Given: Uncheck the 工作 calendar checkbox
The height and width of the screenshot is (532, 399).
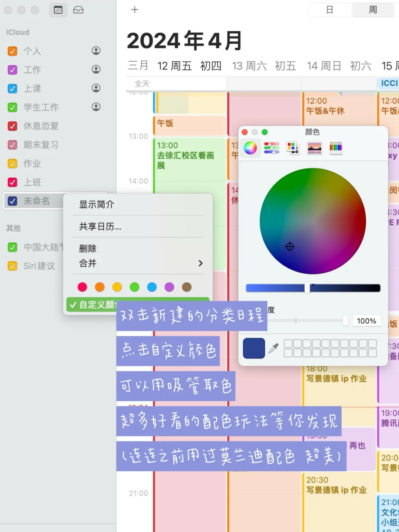Looking at the screenshot, I should point(12,69).
